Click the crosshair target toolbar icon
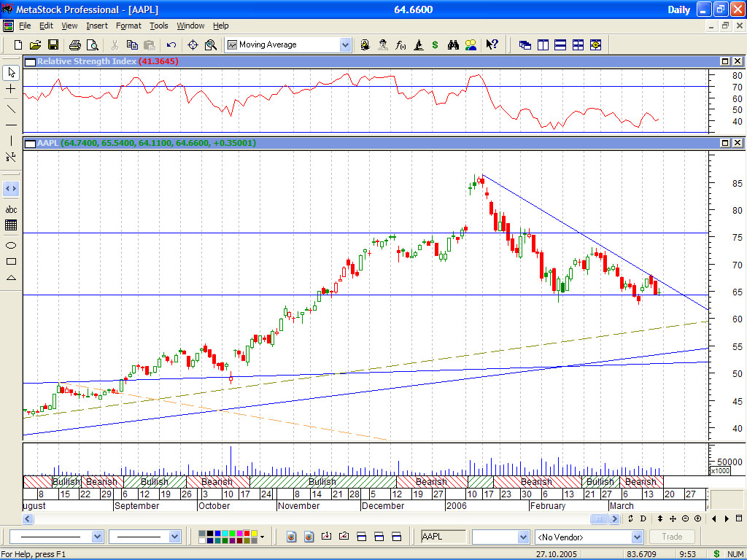The height and width of the screenshot is (560, 747). point(193,44)
